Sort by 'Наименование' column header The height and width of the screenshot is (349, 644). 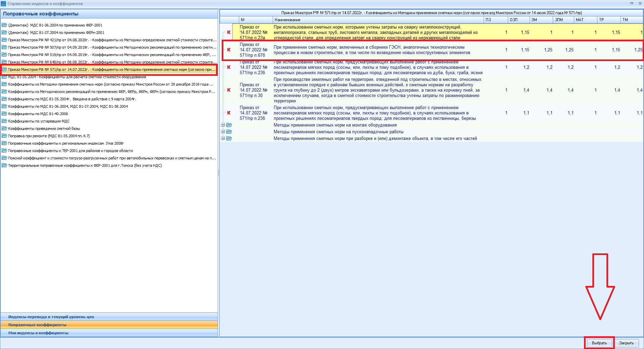[378, 20]
